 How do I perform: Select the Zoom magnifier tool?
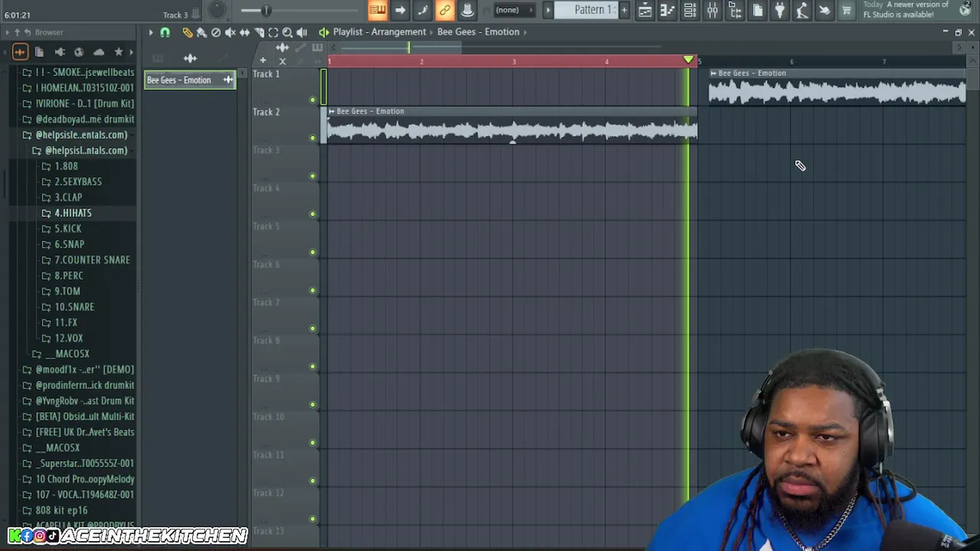287,32
